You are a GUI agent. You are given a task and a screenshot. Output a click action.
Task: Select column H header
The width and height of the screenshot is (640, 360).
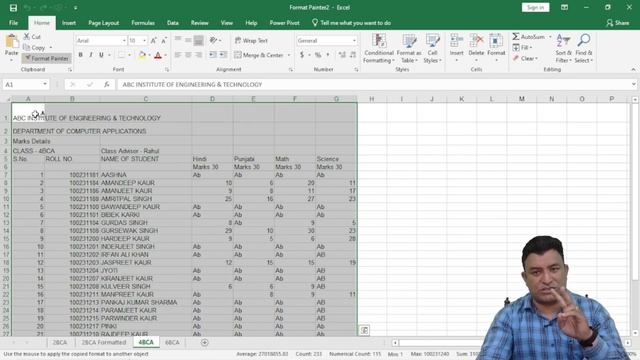(371, 99)
